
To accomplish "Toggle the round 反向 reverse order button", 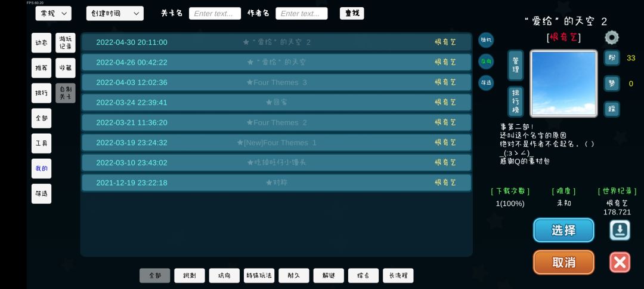I will (486, 62).
